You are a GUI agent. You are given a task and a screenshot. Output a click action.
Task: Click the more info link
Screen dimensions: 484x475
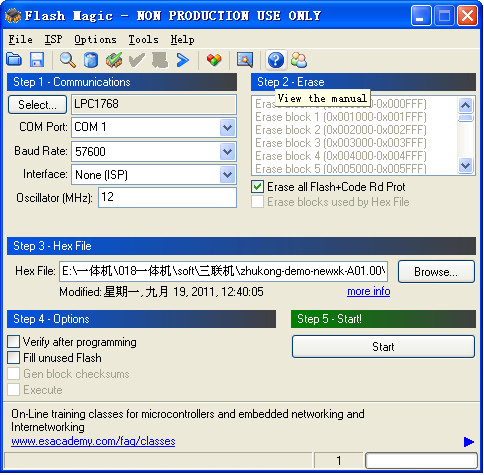pos(369,291)
